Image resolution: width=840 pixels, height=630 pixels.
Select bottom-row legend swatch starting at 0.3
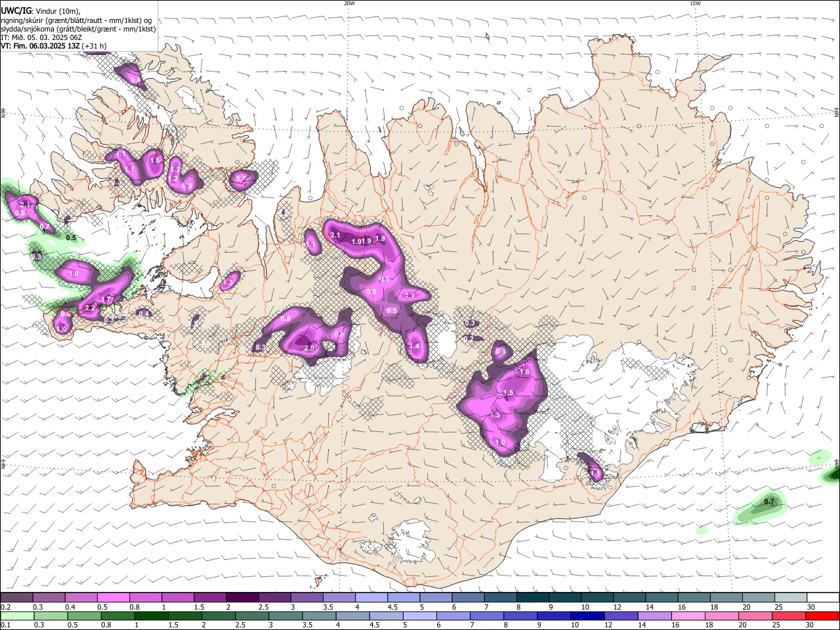(x=51, y=616)
